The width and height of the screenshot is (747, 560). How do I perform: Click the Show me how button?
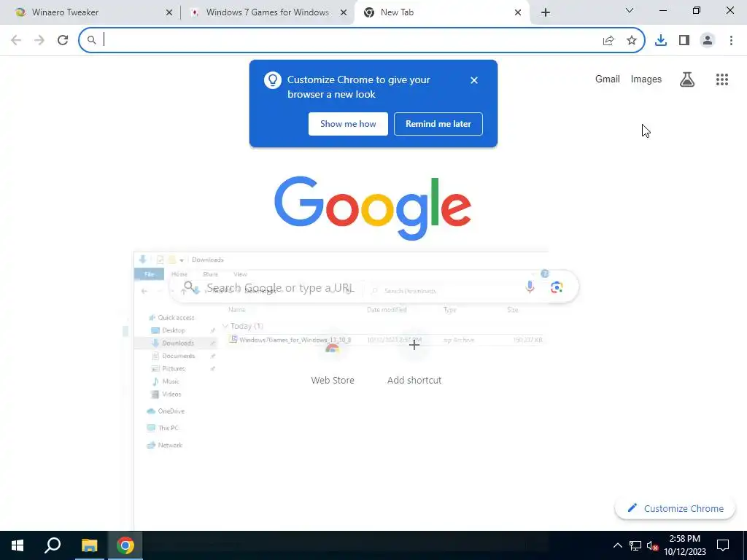(x=348, y=124)
